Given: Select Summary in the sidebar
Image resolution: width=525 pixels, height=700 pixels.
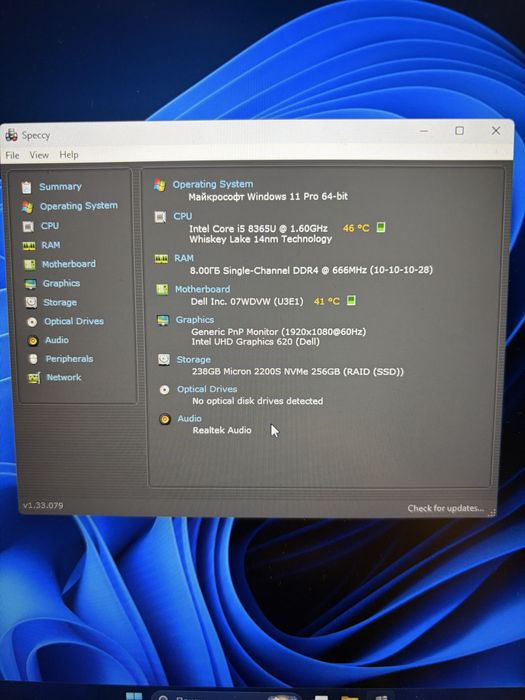Looking at the screenshot, I should coord(60,187).
